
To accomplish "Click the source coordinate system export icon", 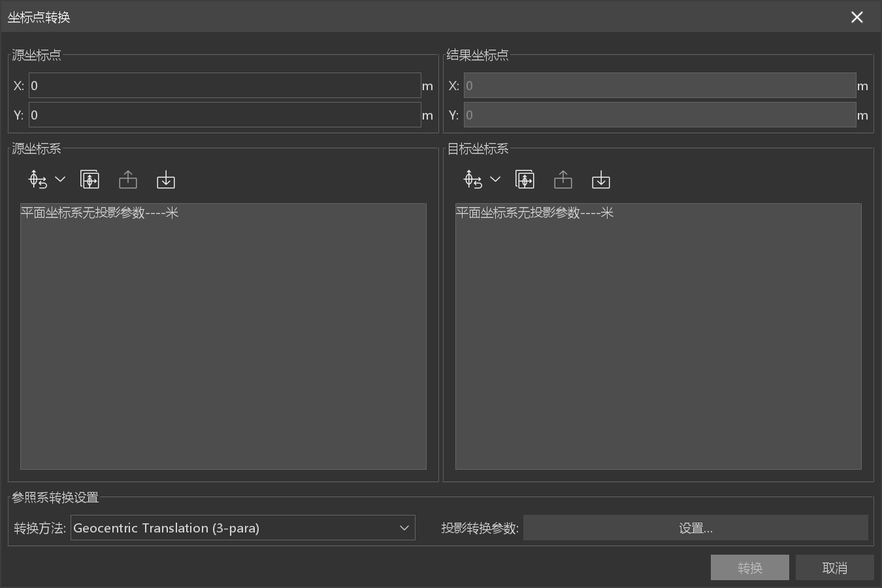I will [x=128, y=180].
